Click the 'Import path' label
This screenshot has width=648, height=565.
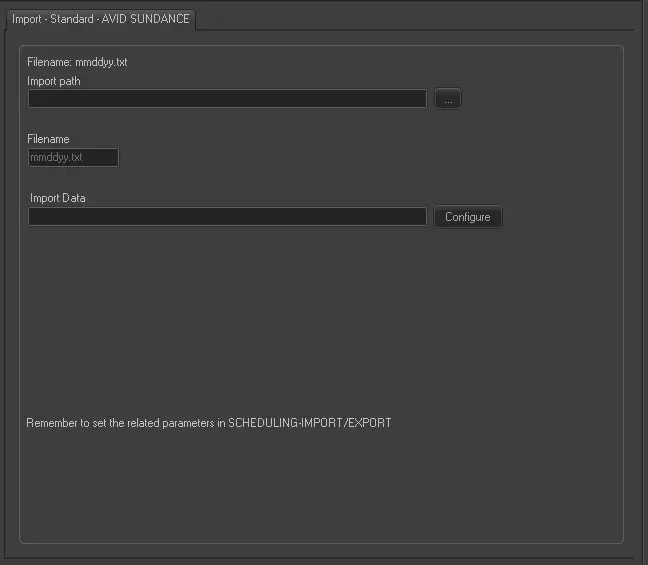pos(54,81)
